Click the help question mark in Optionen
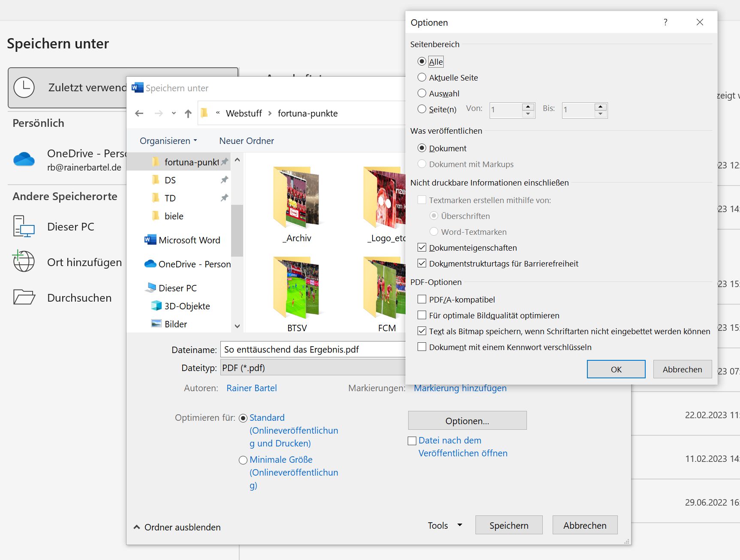The width and height of the screenshot is (740, 560). point(665,22)
